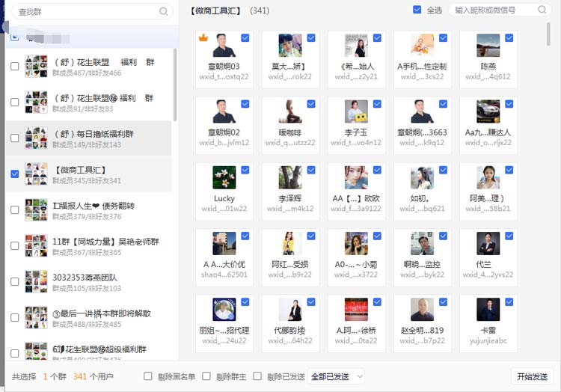
Task: Focus the 输入昵称或微信号 search field
Action: coord(494,10)
